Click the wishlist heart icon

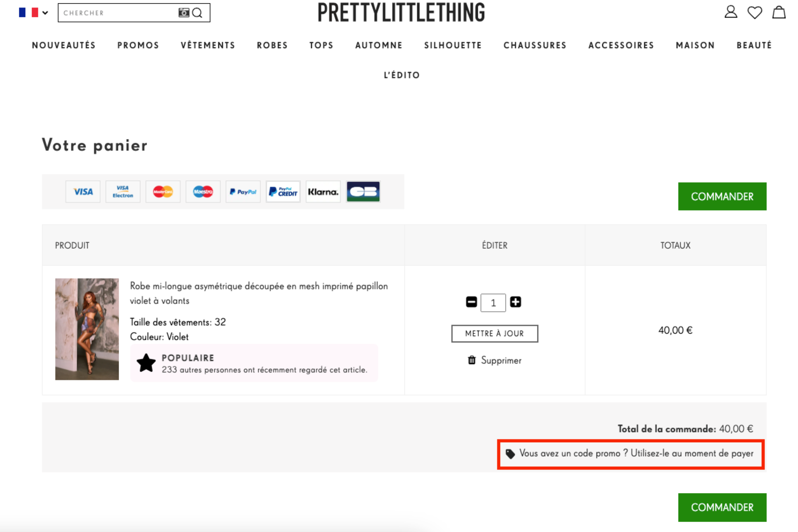pyautogui.click(x=755, y=11)
